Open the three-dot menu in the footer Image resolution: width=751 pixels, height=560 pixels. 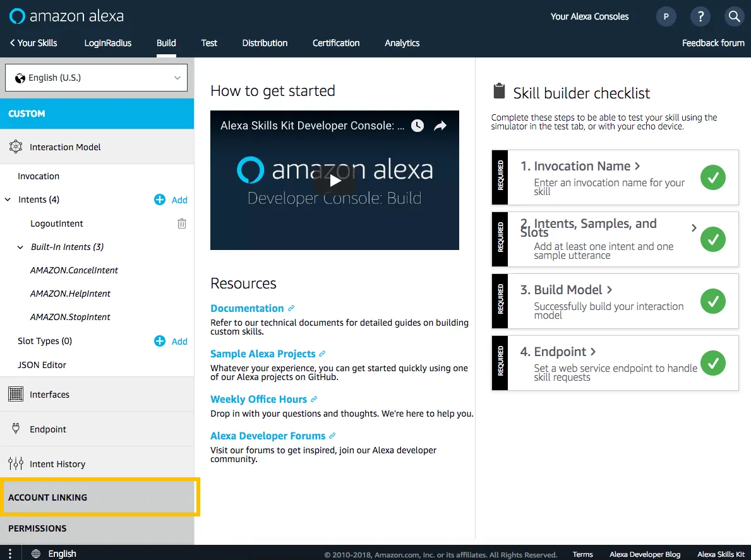10,553
